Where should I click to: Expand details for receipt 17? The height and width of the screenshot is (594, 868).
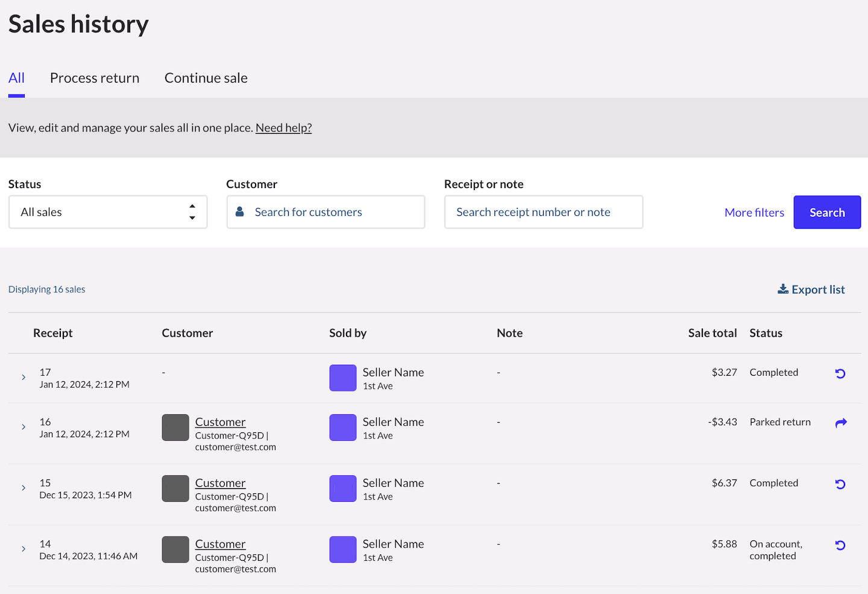24,378
